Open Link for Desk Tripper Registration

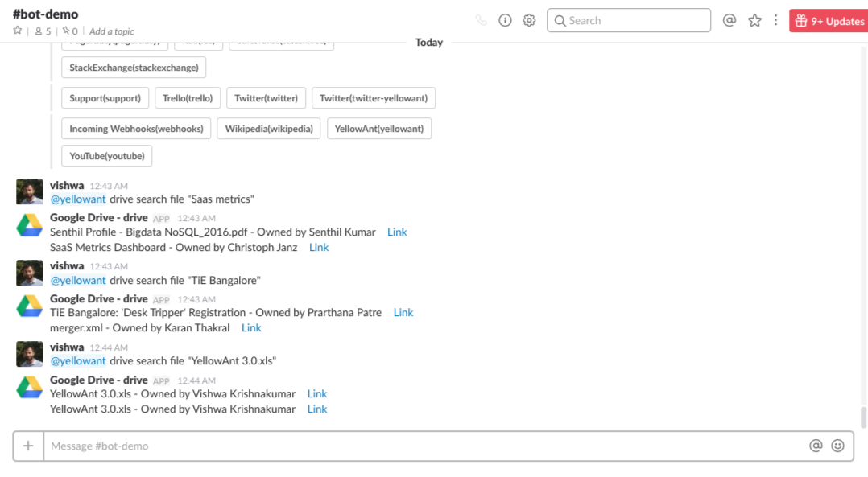click(403, 313)
